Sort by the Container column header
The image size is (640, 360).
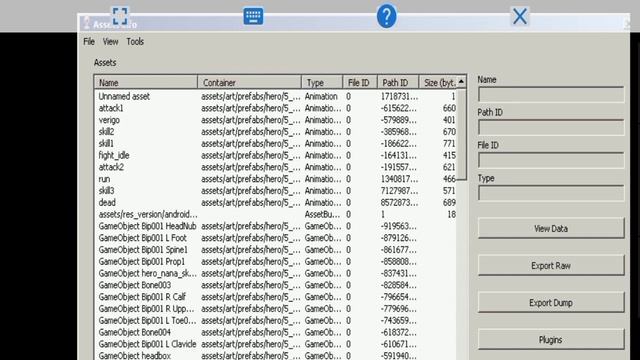click(249, 82)
